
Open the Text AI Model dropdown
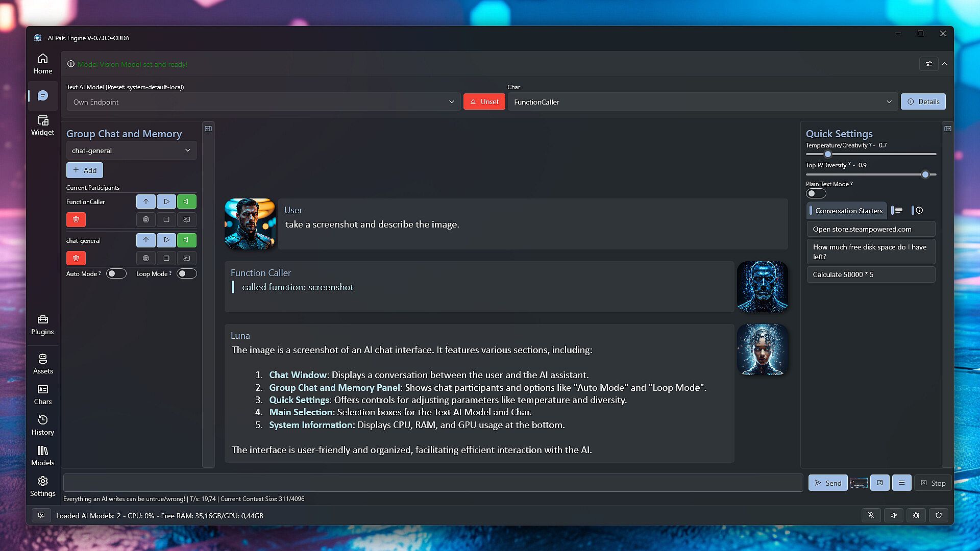(x=263, y=102)
